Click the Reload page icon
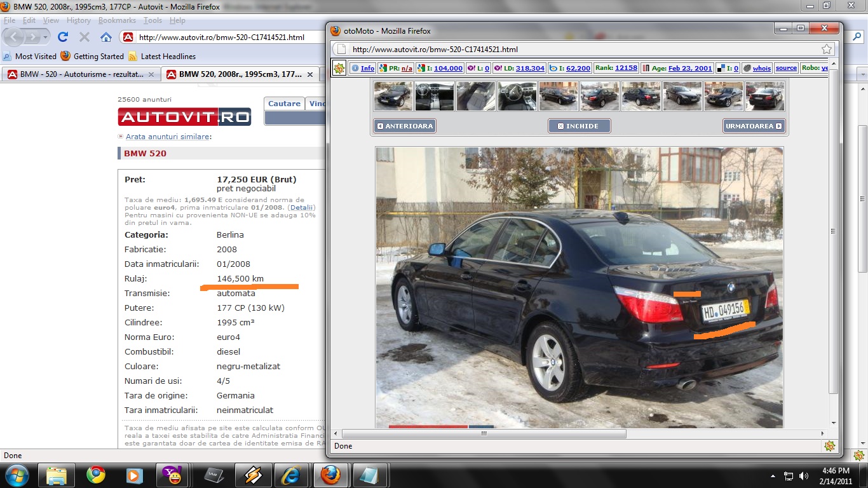868x488 pixels. tap(62, 37)
